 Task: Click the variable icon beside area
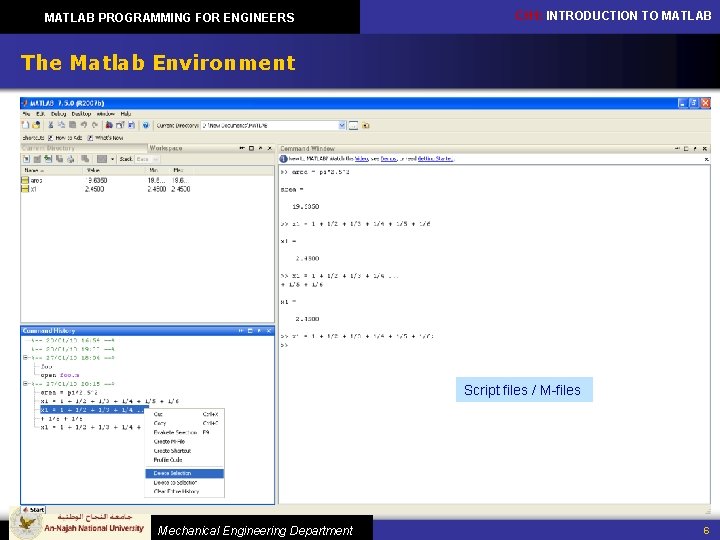coord(25,180)
